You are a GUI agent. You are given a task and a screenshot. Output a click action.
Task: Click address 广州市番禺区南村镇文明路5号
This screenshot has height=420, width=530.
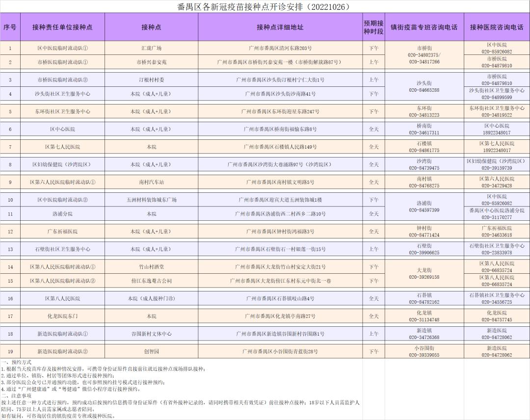[x=280, y=182]
